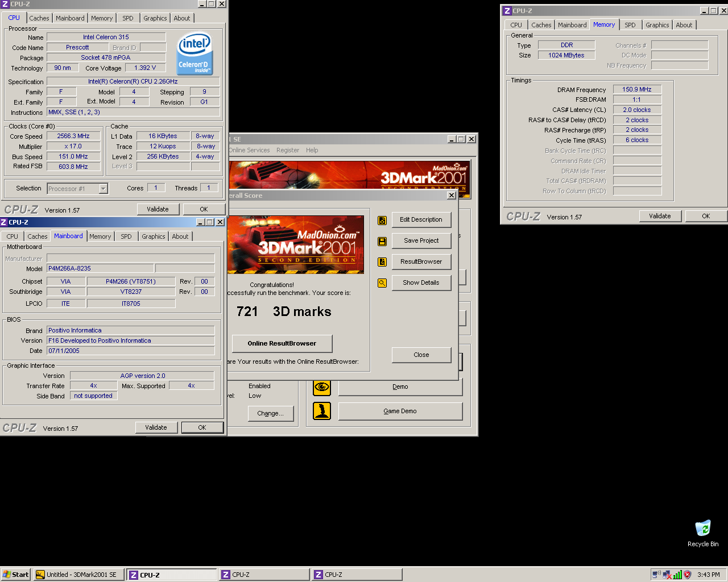This screenshot has height=582, width=728.
Task: Open Online Services menu in 3DMark2001
Action: (x=249, y=151)
